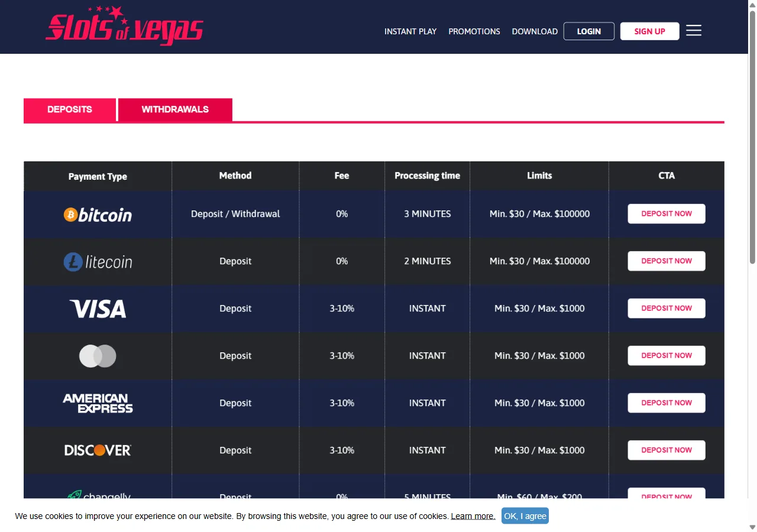Click Deposit Now for Bitcoin

tap(667, 214)
